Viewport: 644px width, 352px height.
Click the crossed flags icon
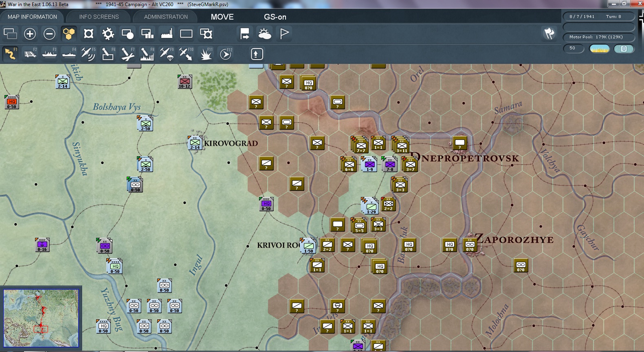(549, 33)
